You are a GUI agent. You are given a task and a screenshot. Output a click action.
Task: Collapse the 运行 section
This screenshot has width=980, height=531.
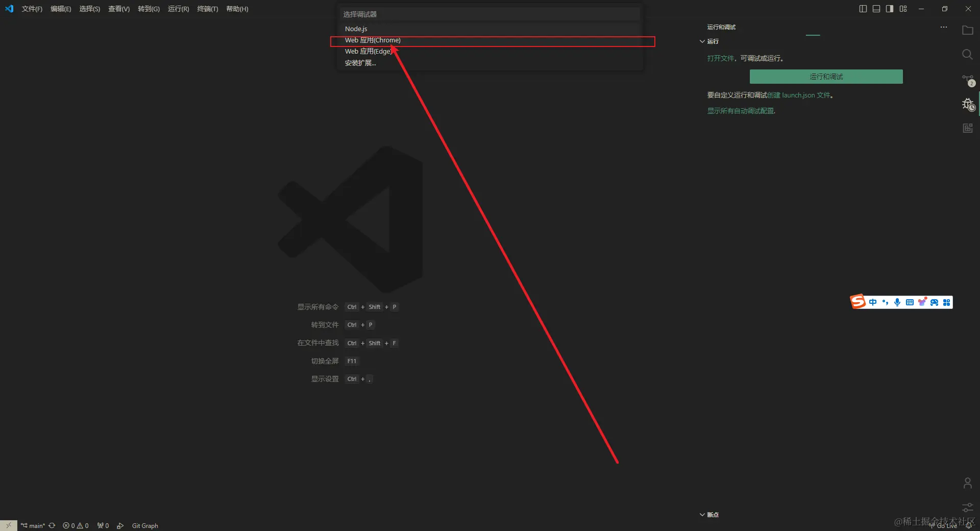tap(709, 41)
